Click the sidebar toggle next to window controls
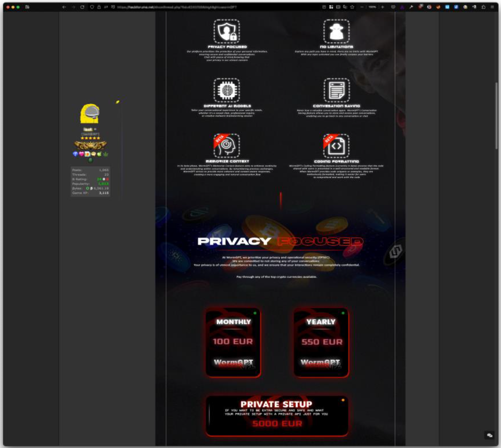 [28, 7]
